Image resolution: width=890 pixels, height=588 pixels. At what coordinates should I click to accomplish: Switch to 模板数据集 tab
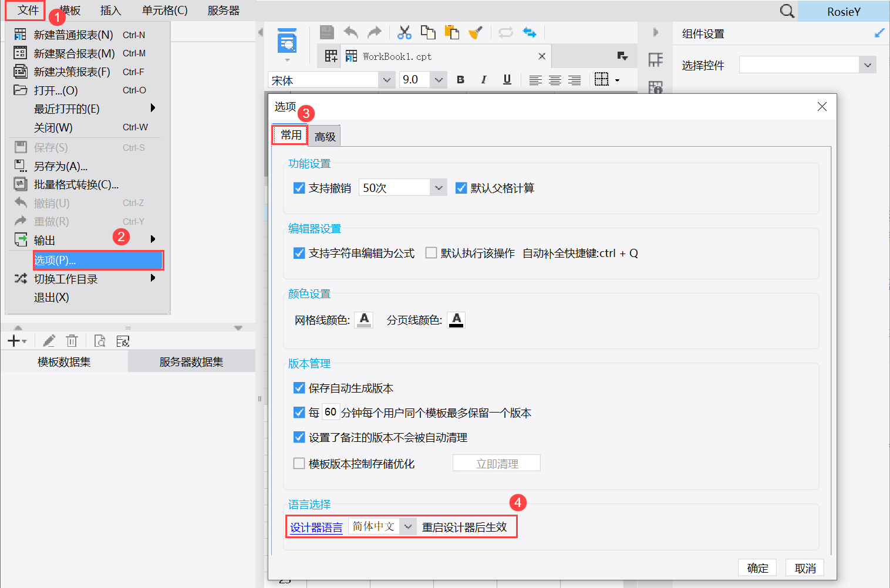click(x=64, y=361)
